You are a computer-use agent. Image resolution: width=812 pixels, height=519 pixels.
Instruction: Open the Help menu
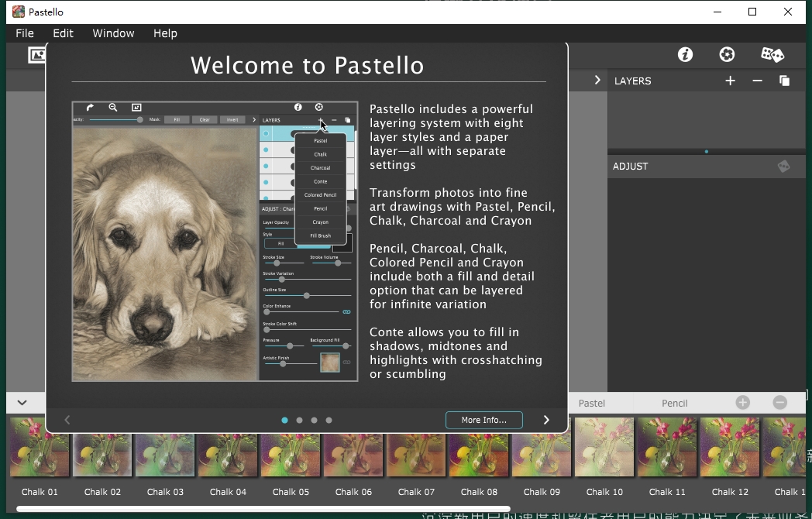click(165, 33)
